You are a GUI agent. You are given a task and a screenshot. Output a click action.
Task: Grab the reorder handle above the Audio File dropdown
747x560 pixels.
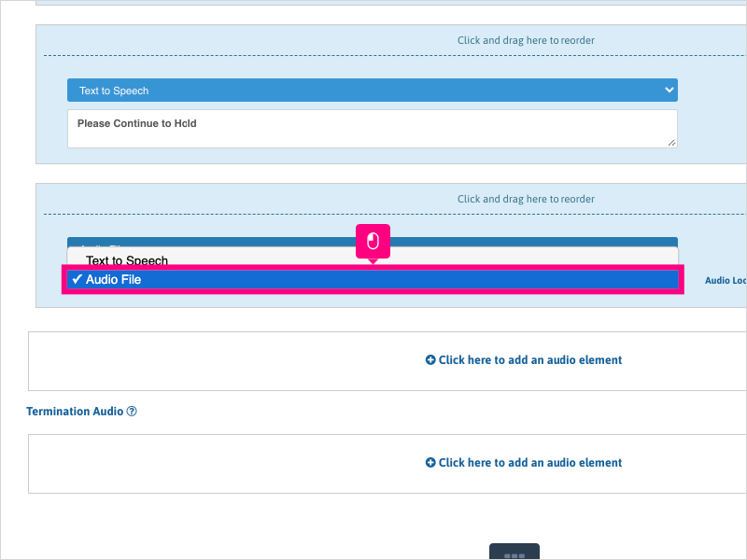(526, 199)
